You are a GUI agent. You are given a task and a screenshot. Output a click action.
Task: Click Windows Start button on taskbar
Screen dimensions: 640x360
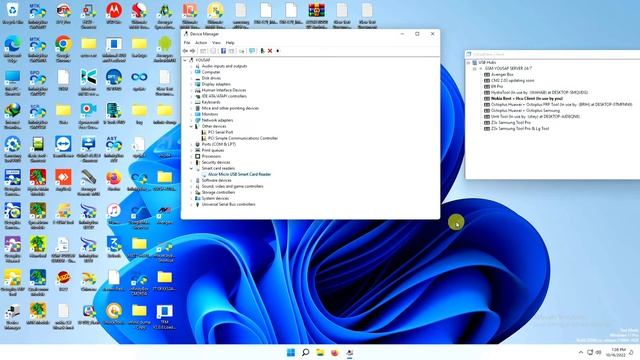pos(291,352)
